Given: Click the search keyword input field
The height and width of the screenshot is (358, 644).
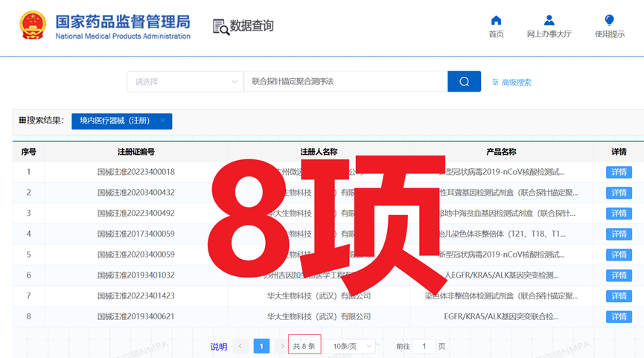Looking at the screenshot, I should tap(345, 82).
